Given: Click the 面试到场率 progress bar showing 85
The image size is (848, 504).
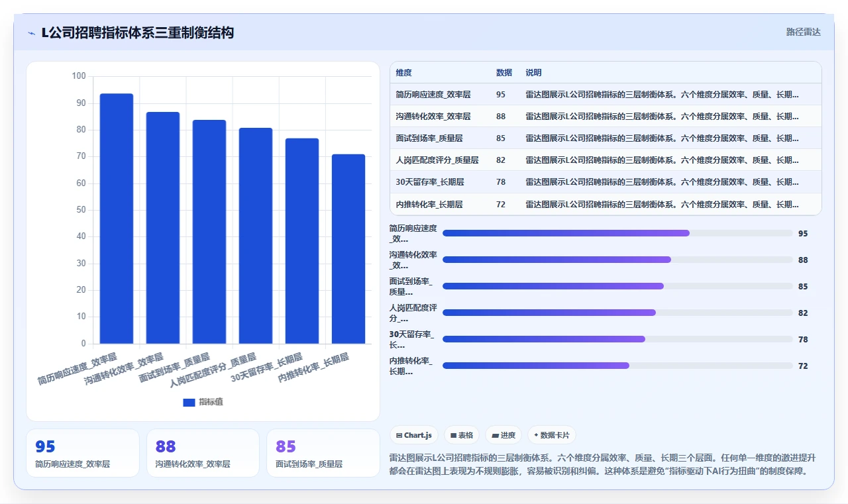Looking at the screenshot, I should (617, 286).
